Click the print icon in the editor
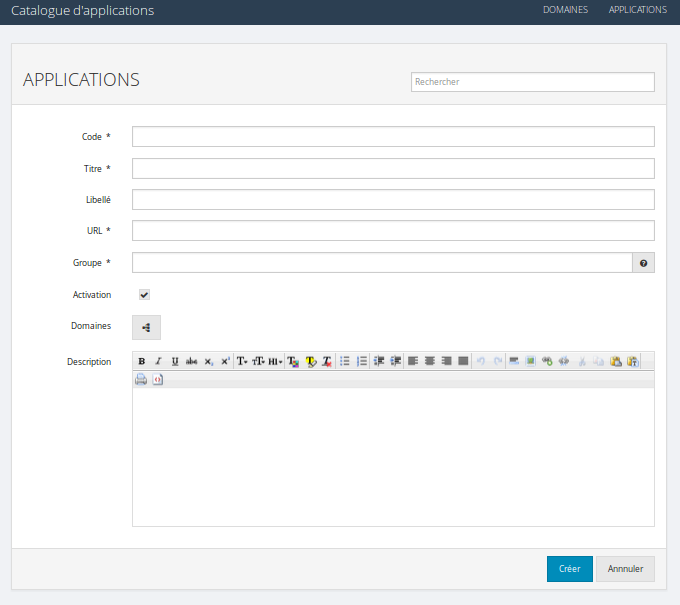 coord(141,379)
